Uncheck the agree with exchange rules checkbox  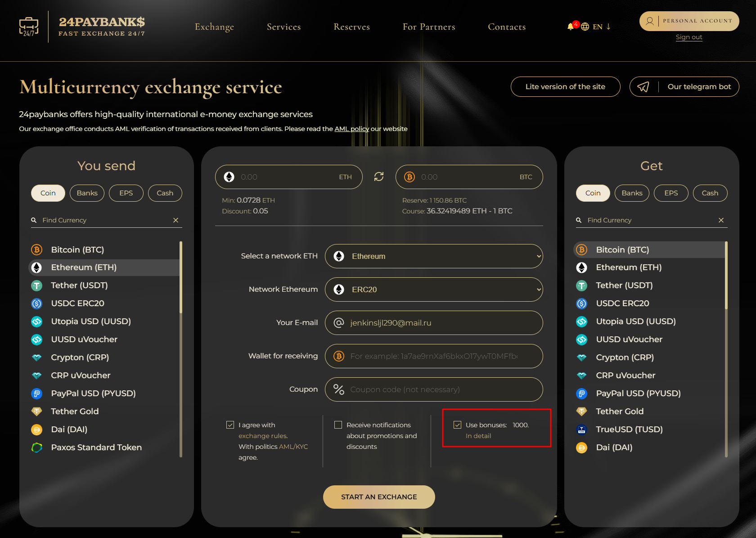click(x=230, y=425)
